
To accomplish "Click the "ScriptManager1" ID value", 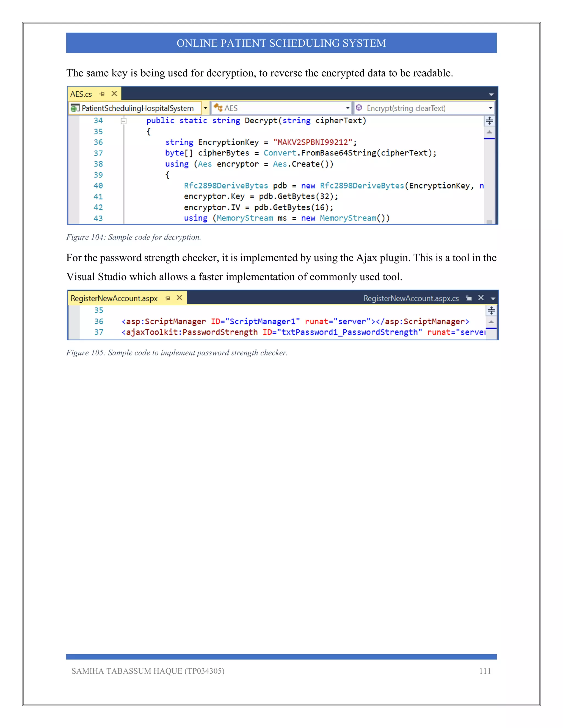I will (x=263, y=321).
